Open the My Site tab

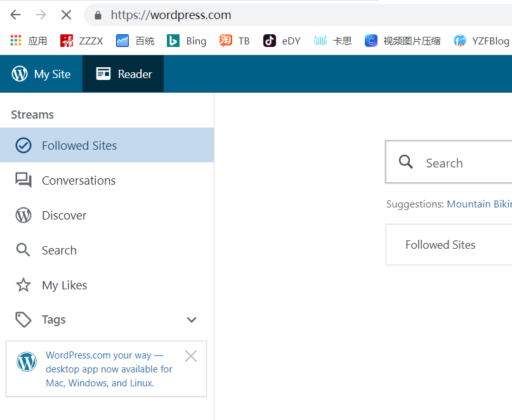[x=41, y=74]
